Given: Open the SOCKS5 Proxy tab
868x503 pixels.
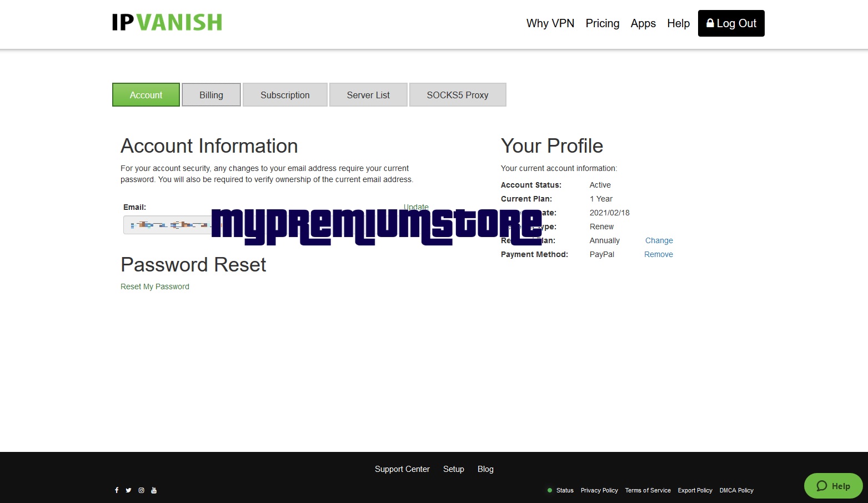Looking at the screenshot, I should 458,95.
